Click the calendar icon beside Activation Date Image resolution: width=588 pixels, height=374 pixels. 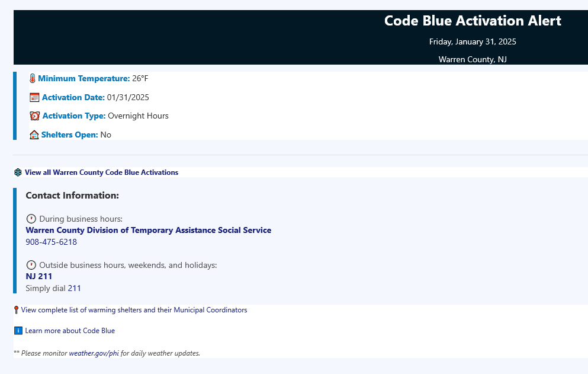pos(34,98)
